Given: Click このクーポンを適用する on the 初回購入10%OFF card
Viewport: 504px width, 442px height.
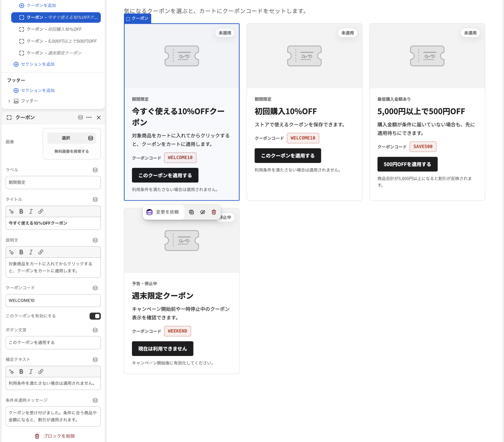Looking at the screenshot, I should pos(288,156).
